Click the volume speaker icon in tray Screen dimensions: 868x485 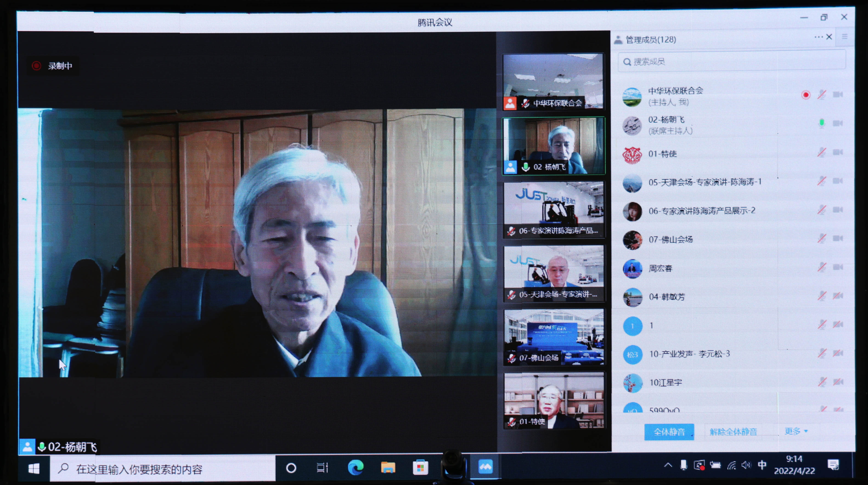(x=746, y=465)
